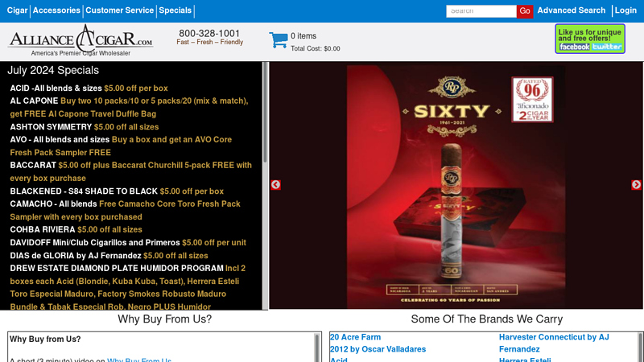Open the Twitter page link

607,47
